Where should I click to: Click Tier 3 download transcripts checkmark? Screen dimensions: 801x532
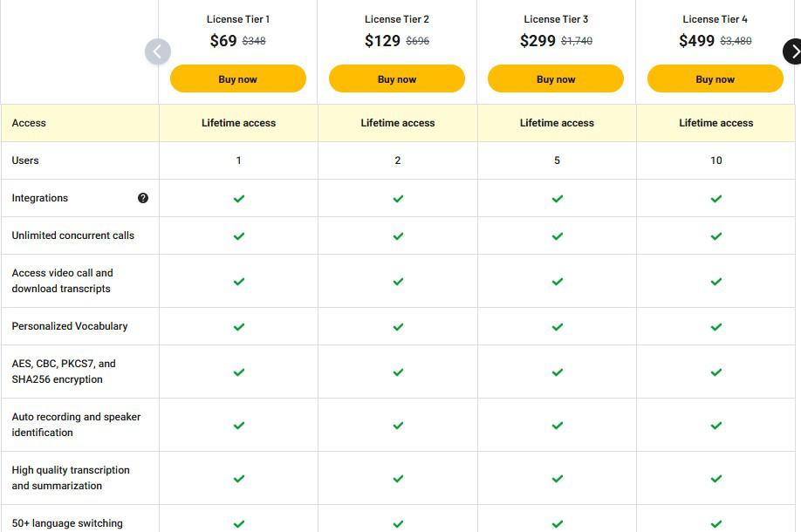[557, 282]
